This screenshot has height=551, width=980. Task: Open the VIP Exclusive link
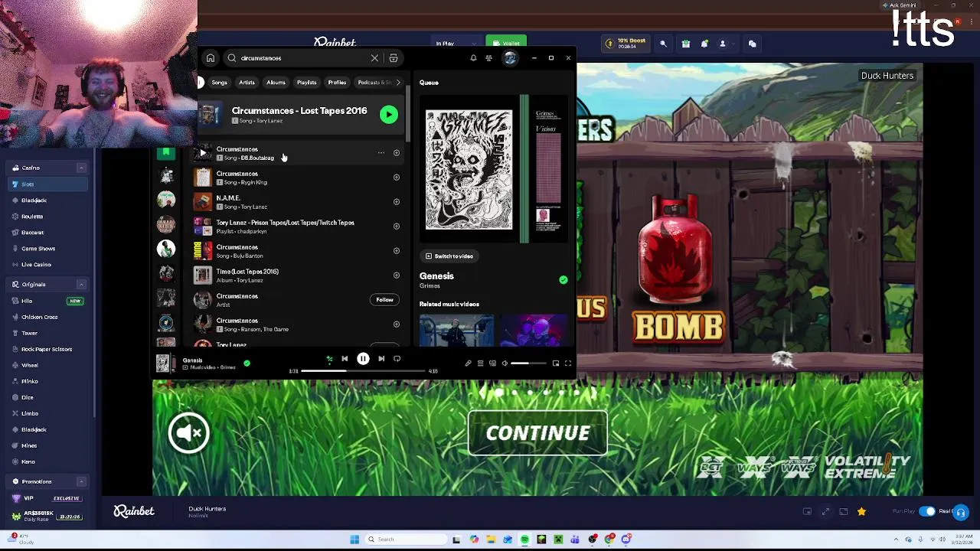[47, 498]
